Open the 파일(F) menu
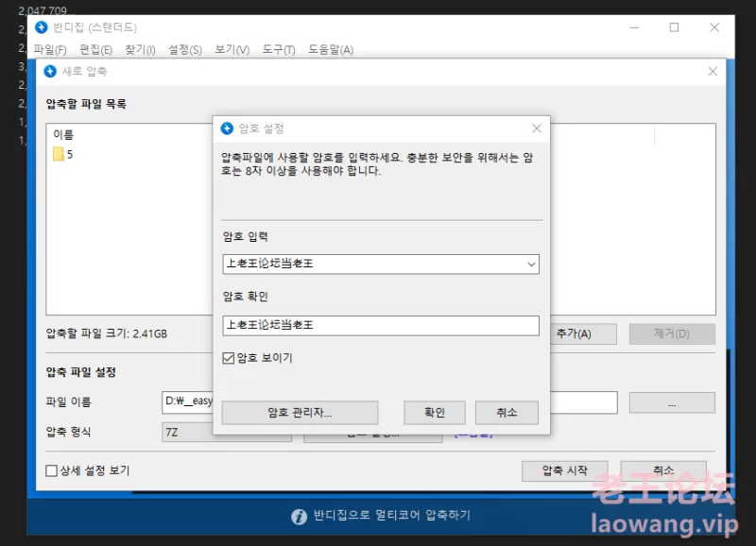 pyautogui.click(x=50, y=50)
